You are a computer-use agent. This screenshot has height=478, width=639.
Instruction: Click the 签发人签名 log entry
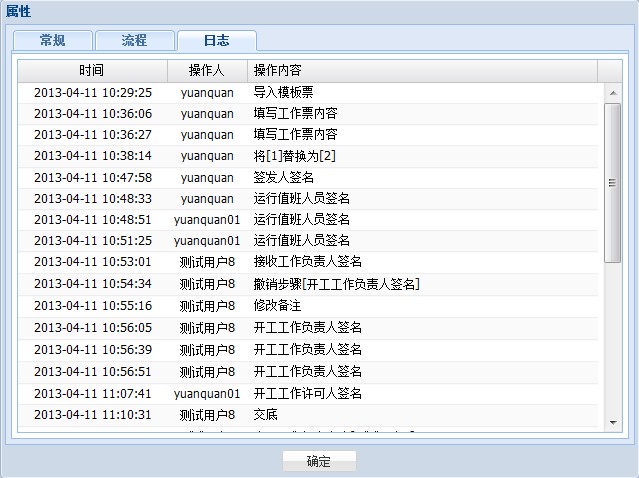tap(284, 177)
